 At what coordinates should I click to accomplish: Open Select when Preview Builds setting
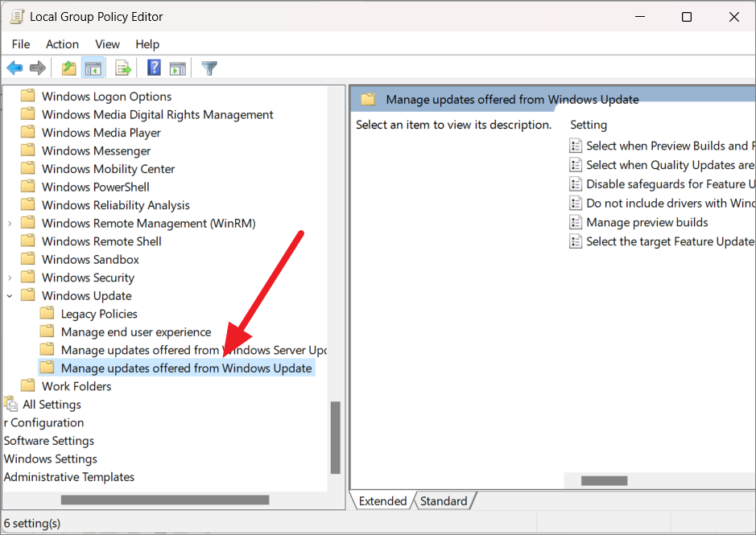click(x=670, y=146)
